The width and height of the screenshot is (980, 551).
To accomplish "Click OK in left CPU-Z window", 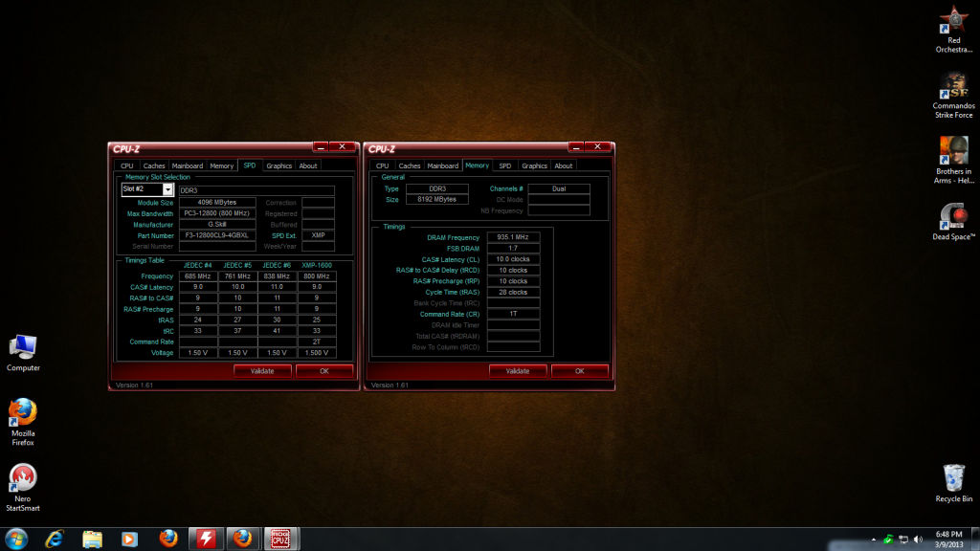I will tap(324, 371).
